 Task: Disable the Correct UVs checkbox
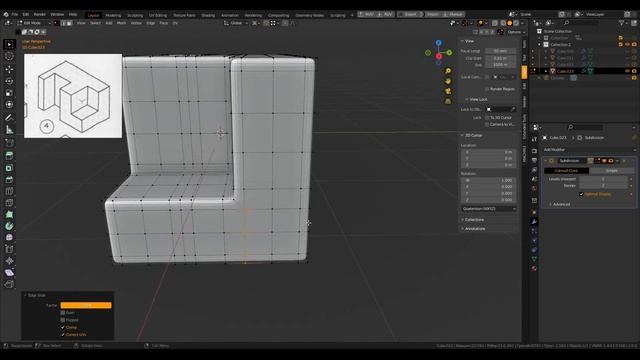tap(63, 335)
